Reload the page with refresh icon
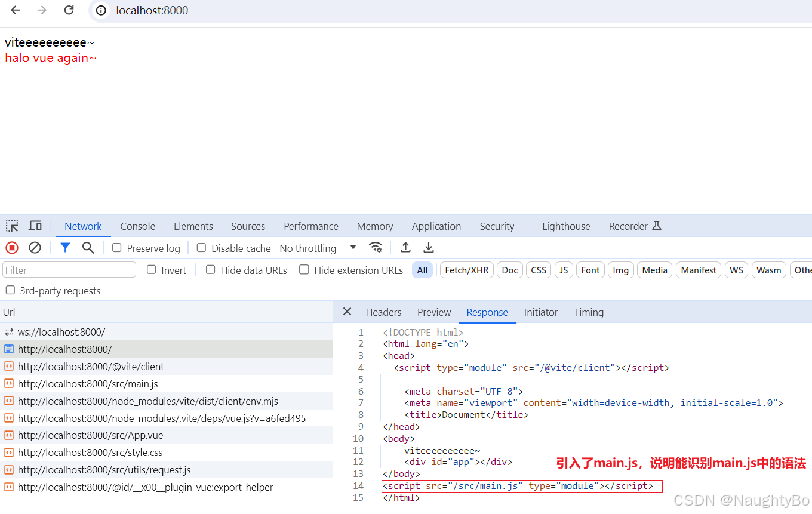Image resolution: width=812 pixels, height=514 pixels. (69, 10)
